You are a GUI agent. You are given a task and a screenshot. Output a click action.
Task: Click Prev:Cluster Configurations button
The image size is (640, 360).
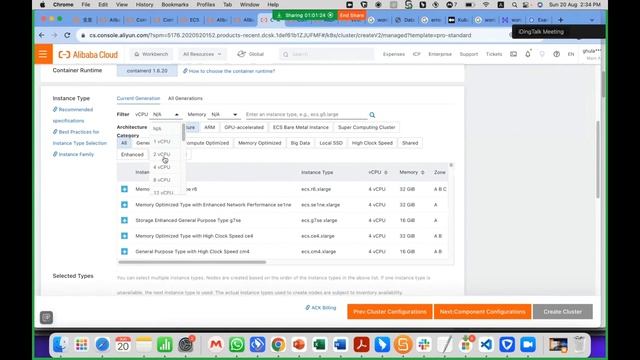[x=390, y=312]
